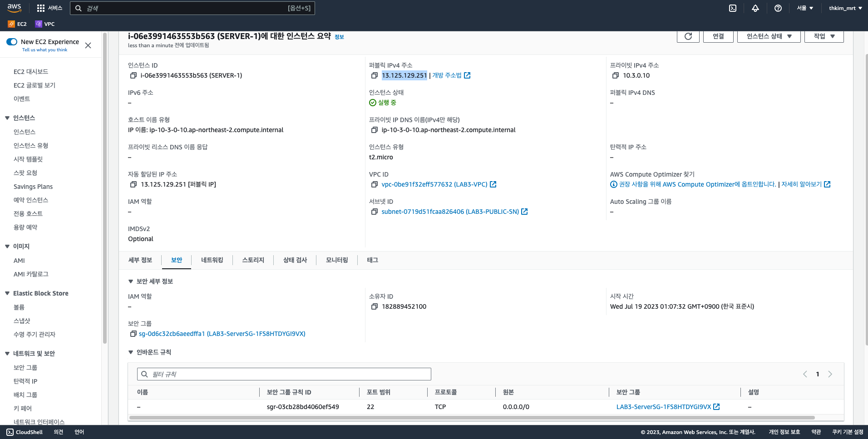Copy the instance ID i-06e3991463553b563
This screenshot has width=868, height=439.
(x=133, y=75)
